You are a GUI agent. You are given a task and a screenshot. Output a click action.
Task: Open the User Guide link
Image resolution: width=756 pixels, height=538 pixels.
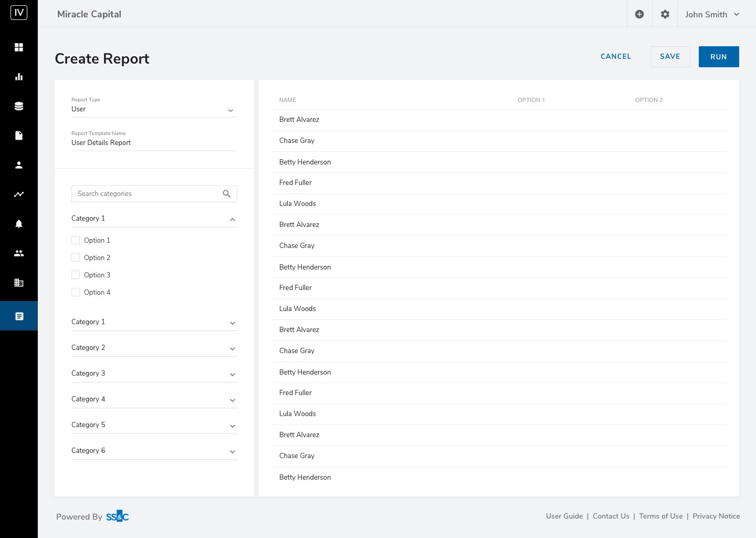(564, 516)
